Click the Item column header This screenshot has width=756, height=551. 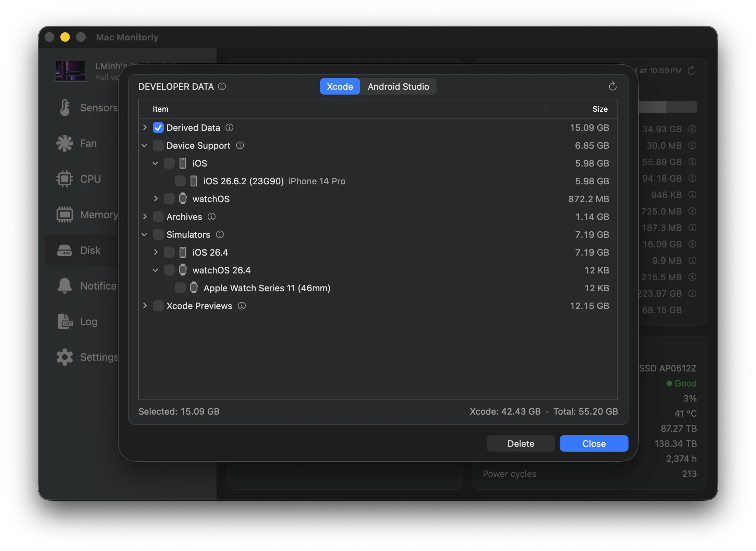[342, 109]
